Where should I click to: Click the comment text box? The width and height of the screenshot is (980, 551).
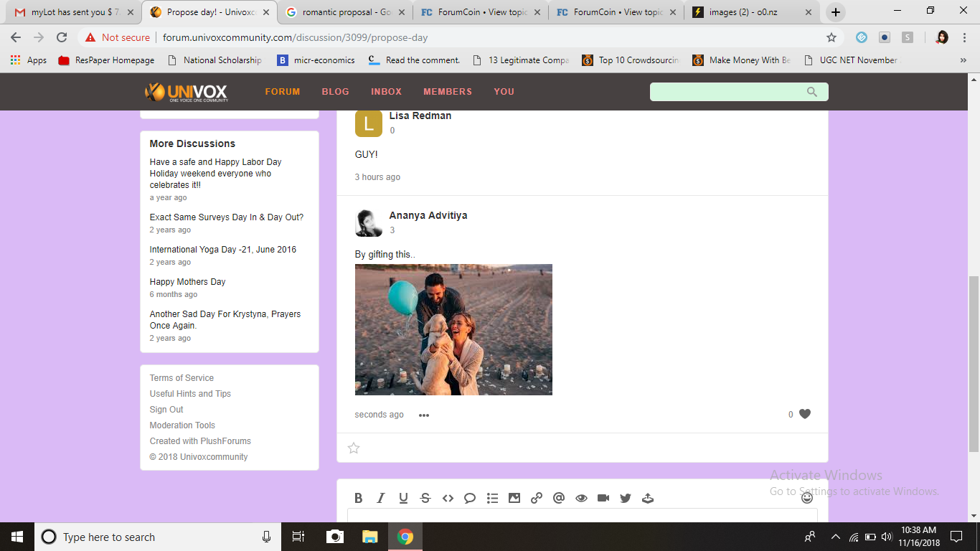click(583, 515)
